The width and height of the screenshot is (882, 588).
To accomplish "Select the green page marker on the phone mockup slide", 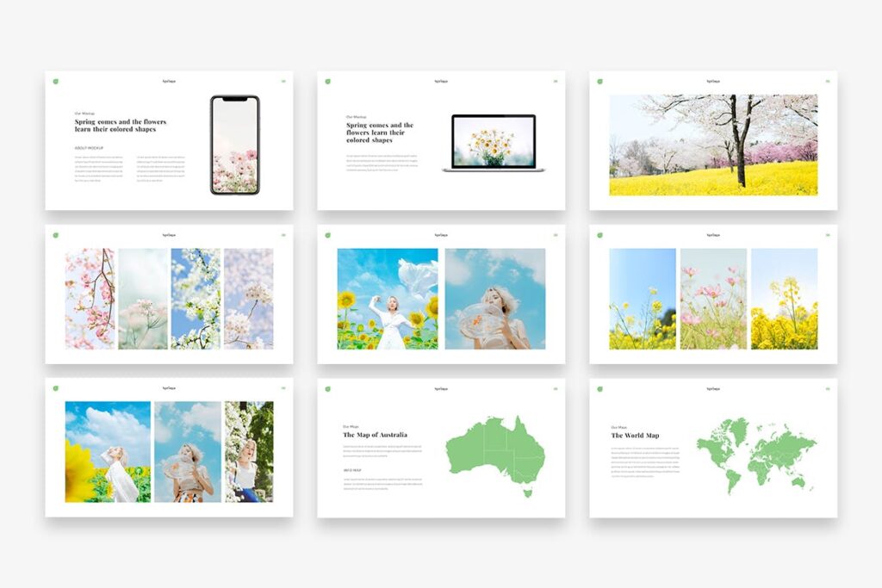I will tap(283, 80).
